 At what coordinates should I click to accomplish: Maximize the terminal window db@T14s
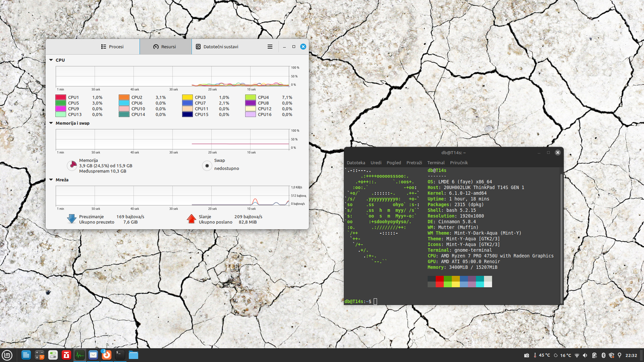click(x=548, y=152)
